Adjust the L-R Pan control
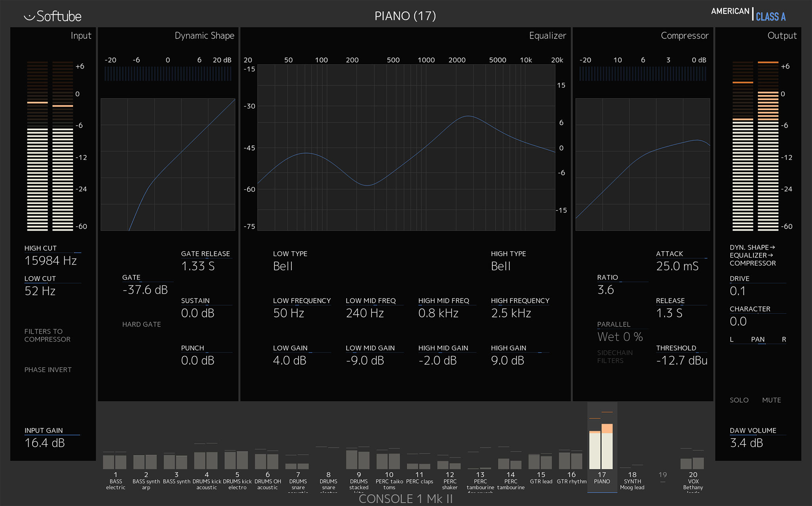The image size is (812, 506). coord(758,340)
